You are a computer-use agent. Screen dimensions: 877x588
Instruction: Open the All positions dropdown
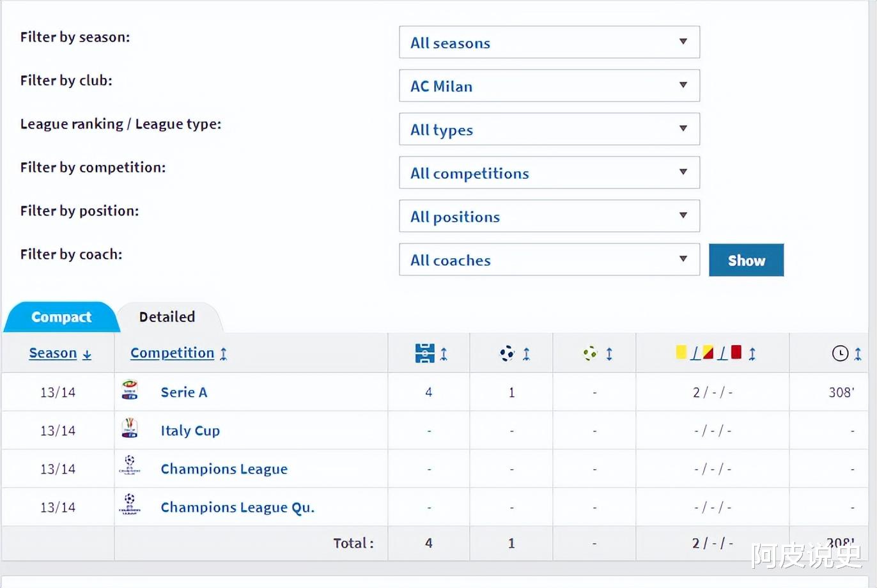(x=549, y=217)
